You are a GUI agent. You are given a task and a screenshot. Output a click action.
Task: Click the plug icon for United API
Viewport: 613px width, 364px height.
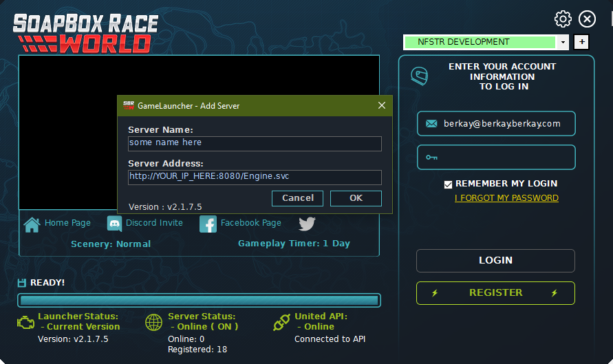point(281,322)
